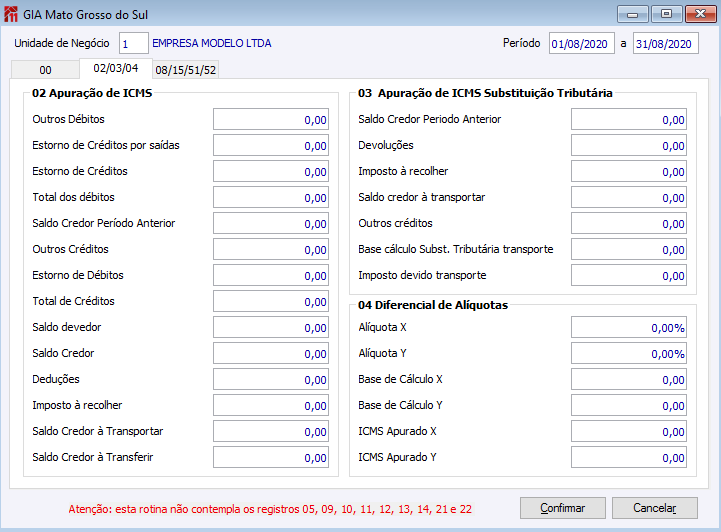Viewport: 721px width, 532px height.
Task: Edit the Saldo Credor à Transferir field
Action: pos(271,458)
